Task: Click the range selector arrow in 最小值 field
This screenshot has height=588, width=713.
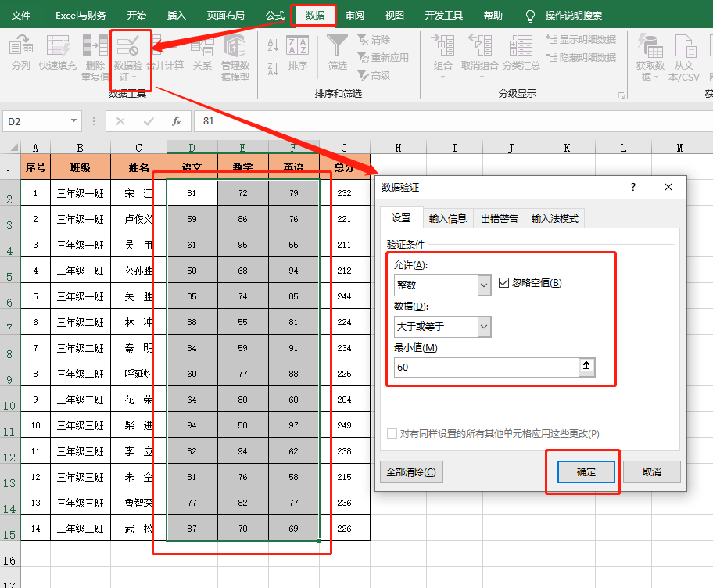Action: pyautogui.click(x=586, y=367)
